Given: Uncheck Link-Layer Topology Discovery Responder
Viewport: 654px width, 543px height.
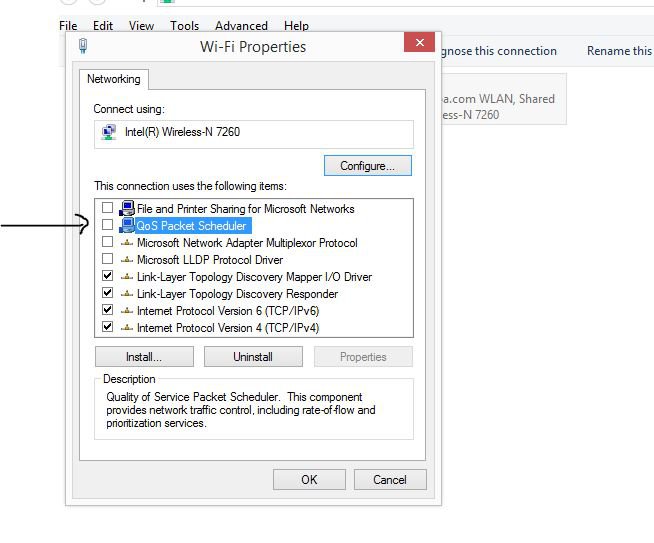Looking at the screenshot, I should click(108, 293).
